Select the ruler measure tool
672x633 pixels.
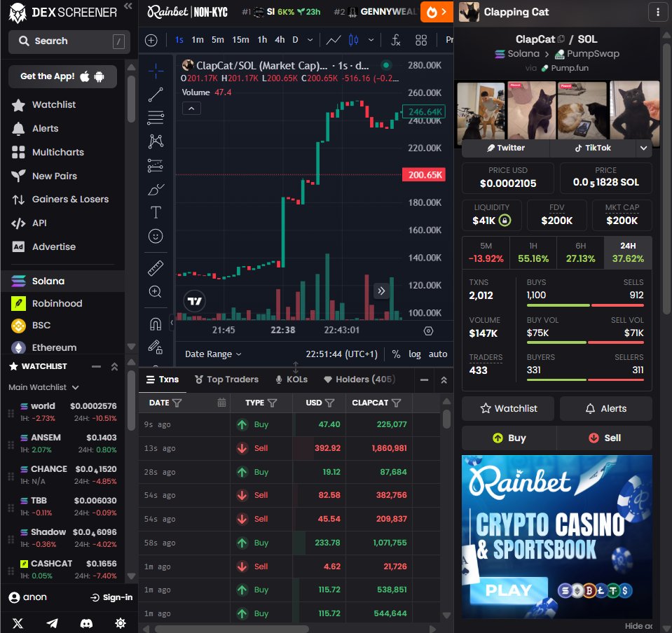click(x=156, y=268)
